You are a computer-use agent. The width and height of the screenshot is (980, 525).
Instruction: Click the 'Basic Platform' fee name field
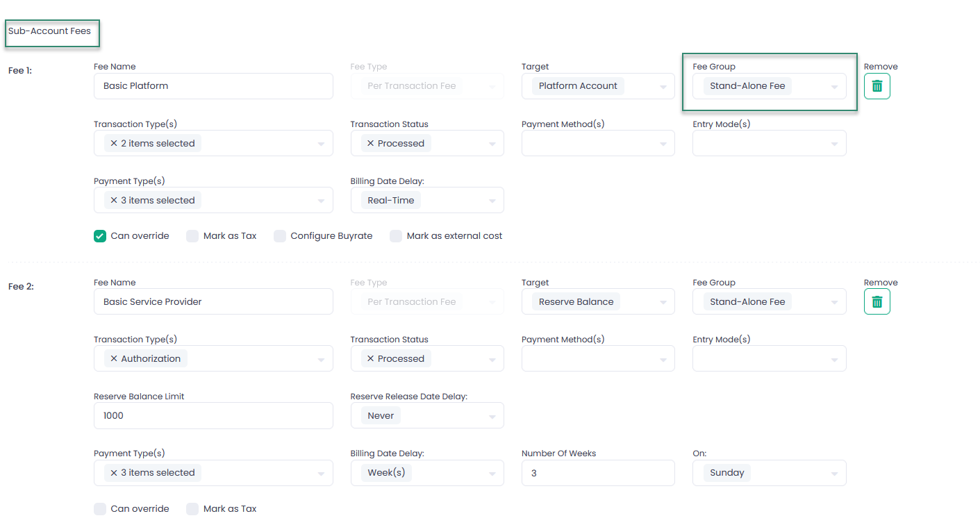coord(213,86)
